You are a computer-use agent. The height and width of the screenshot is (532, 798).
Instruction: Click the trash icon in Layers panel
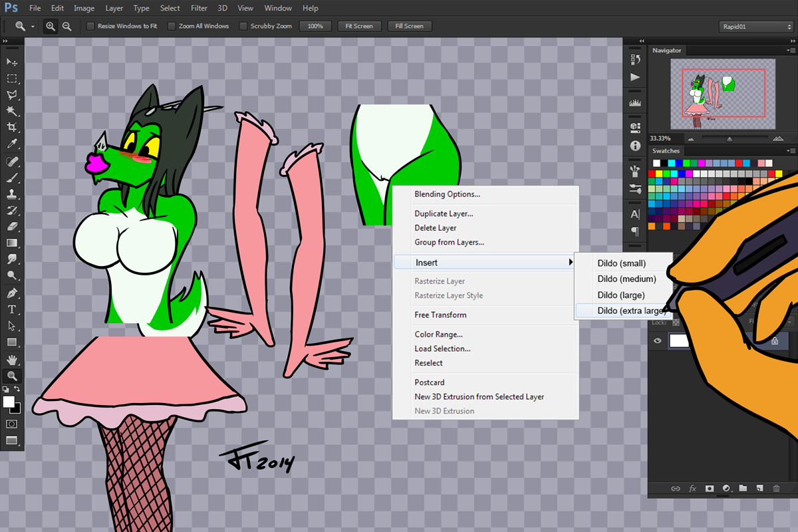tap(776, 489)
